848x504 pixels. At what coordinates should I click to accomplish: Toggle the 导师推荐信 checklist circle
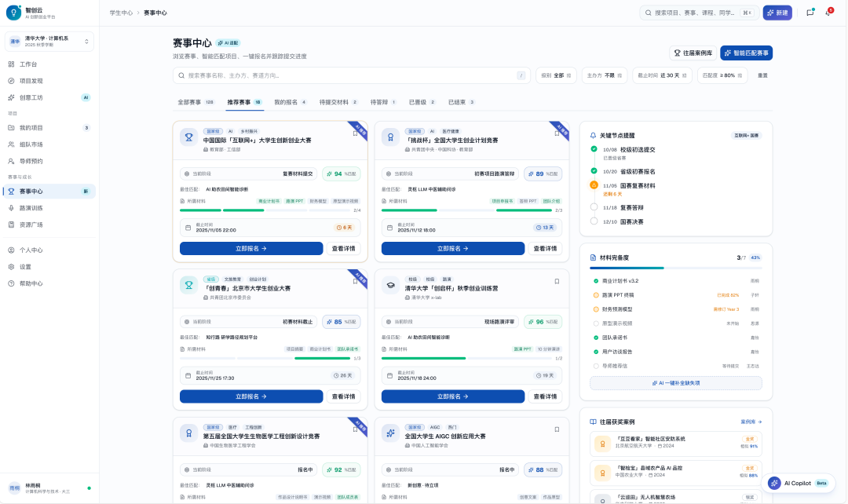596,366
